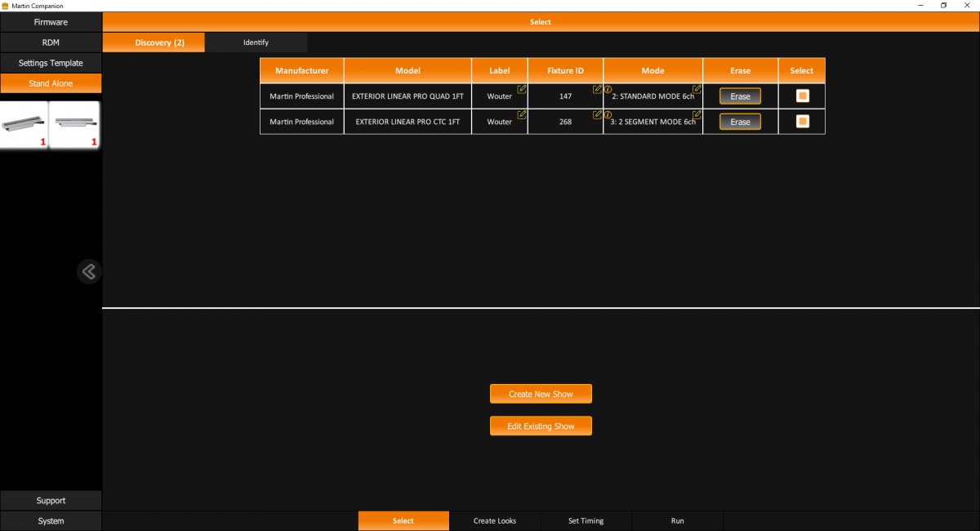Click the Label column header
The image size is (980, 531).
[500, 70]
